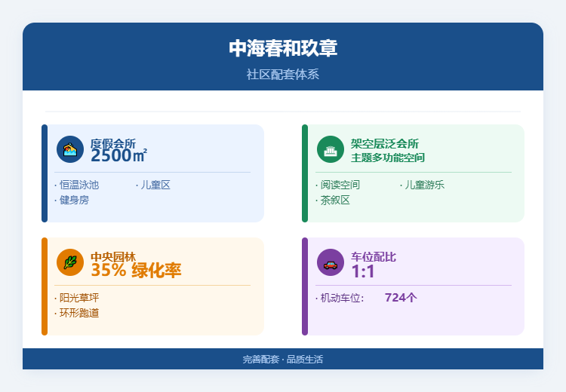The height and width of the screenshot is (392, 566).
Task: Click the 2500㎡ area value
Action: [118, 156]
